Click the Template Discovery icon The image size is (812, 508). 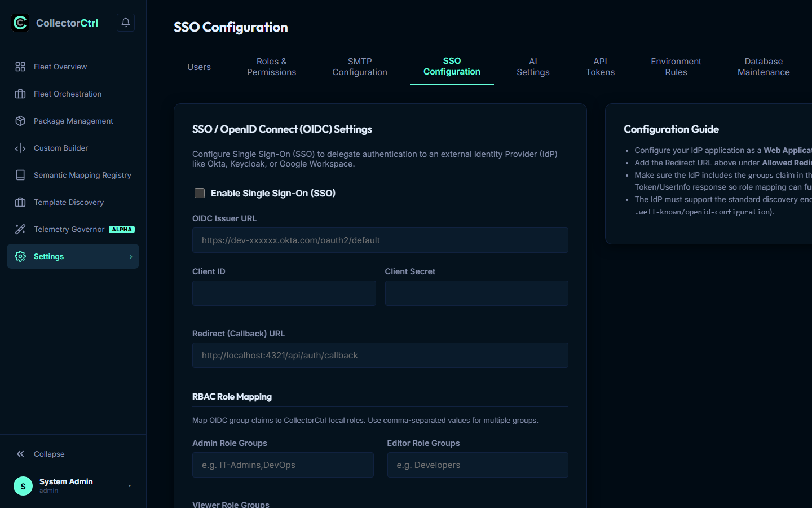coord(20,202)
